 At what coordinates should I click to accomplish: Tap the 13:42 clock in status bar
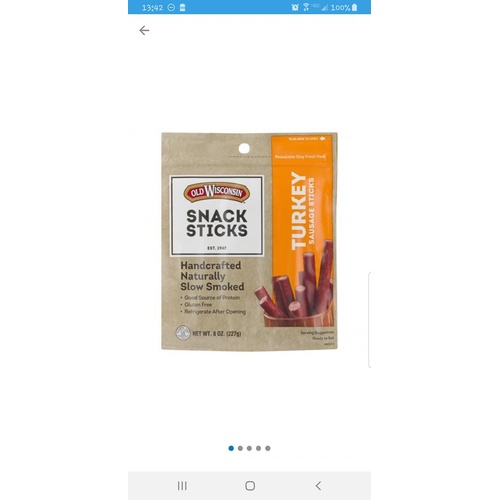pos(152,8)
